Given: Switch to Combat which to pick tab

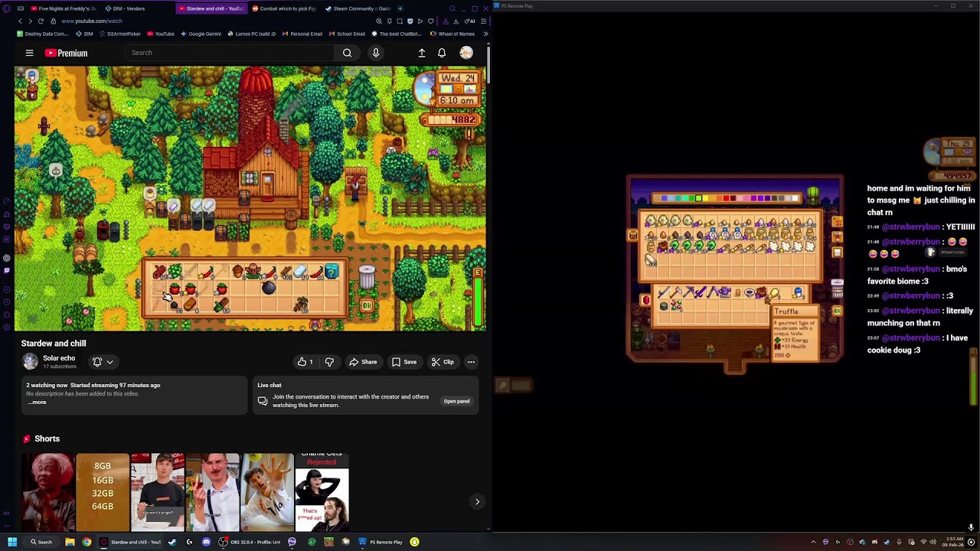Looking at the screenshot, I should (x=283, y=8).
